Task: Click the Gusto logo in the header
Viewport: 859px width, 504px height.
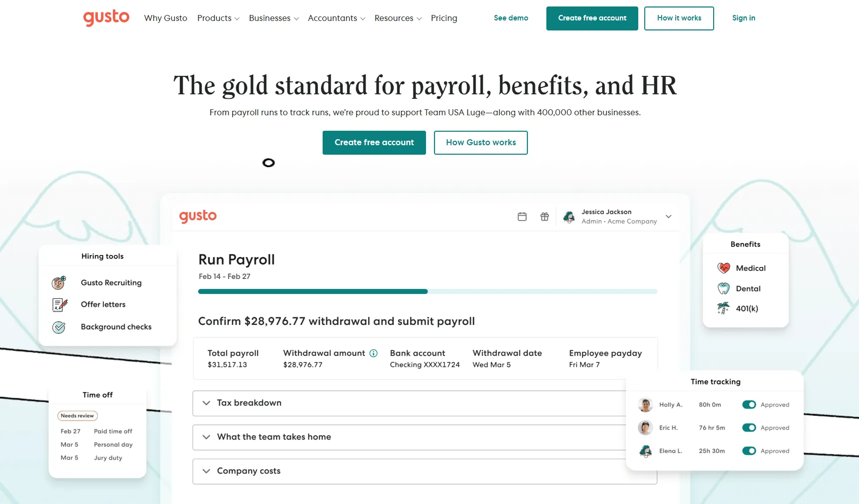Action: 106,18
